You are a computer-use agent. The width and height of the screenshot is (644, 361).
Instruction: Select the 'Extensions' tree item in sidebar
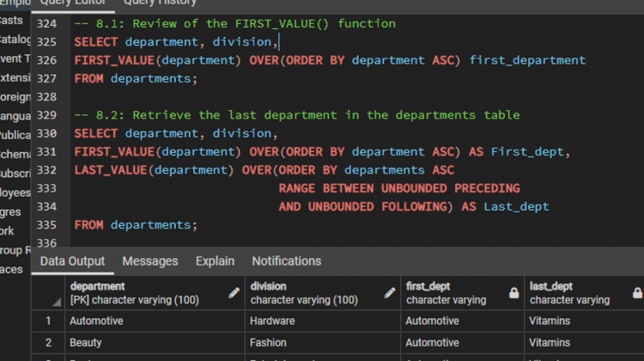[x=15, y=77]
